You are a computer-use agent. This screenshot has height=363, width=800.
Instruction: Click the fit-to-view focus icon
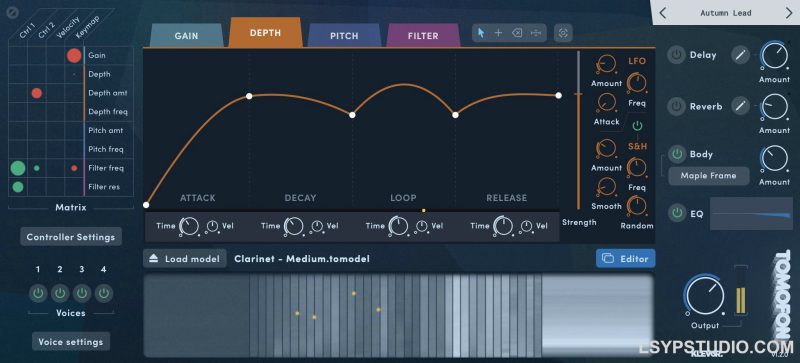point(563,33)
